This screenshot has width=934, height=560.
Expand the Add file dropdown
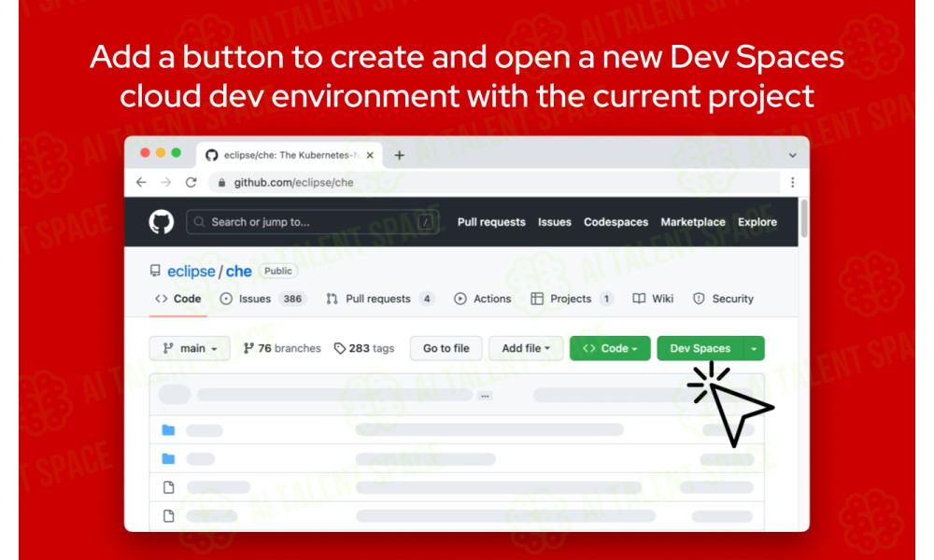[525, 348]
